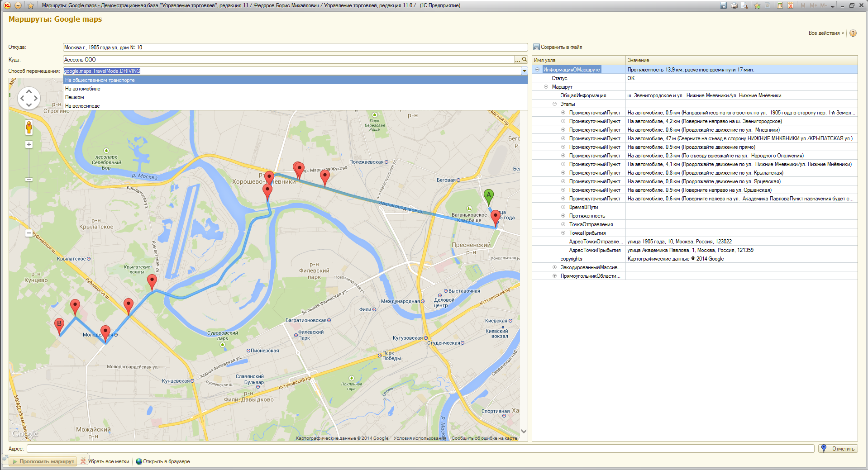Expand the Протяженность node
The width and height of the screenshot is (868, 470).
pyautogui.click(x=563, y=216)
